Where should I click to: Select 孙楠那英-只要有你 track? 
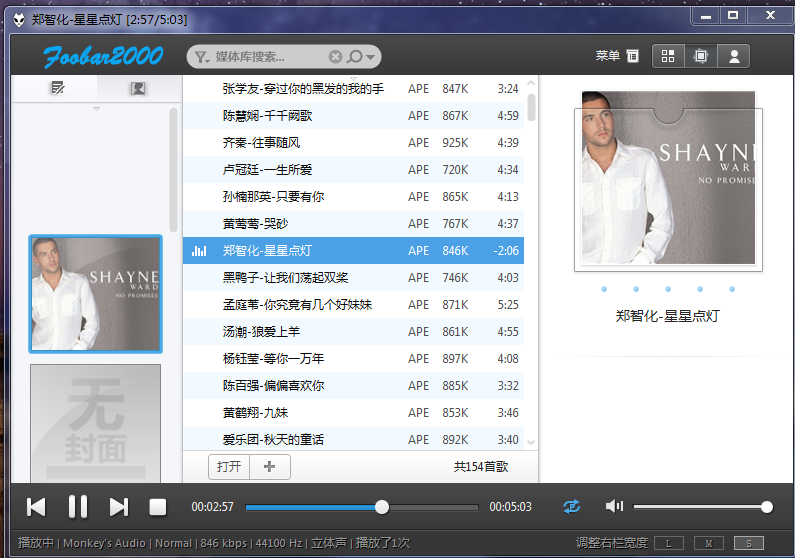(x=353, y=196)
